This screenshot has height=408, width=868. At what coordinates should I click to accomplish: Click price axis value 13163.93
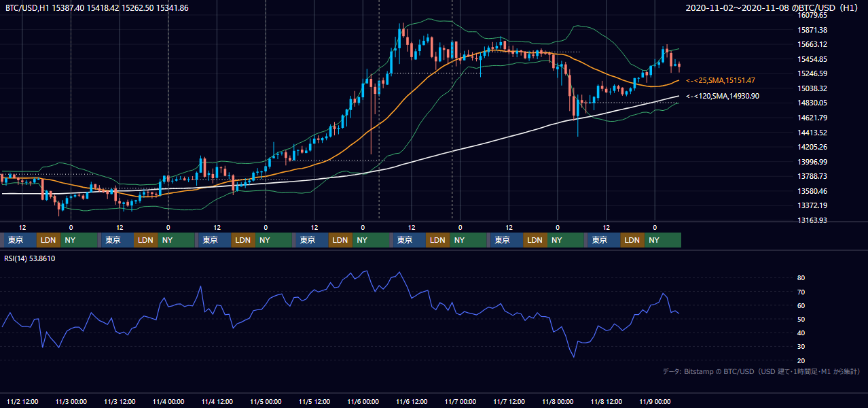pyautogui.click(x=812, y=220)
